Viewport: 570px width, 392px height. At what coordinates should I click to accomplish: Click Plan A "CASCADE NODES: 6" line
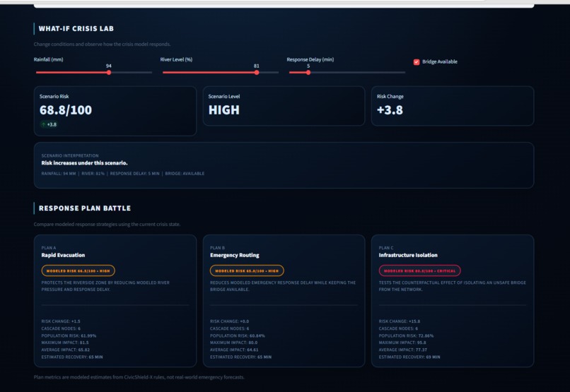tap(61, 328)
